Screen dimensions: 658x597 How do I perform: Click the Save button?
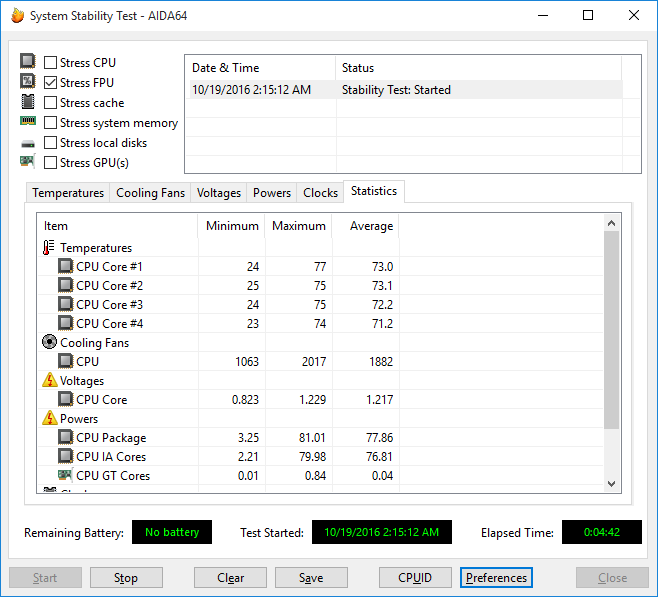coord(311,578)
